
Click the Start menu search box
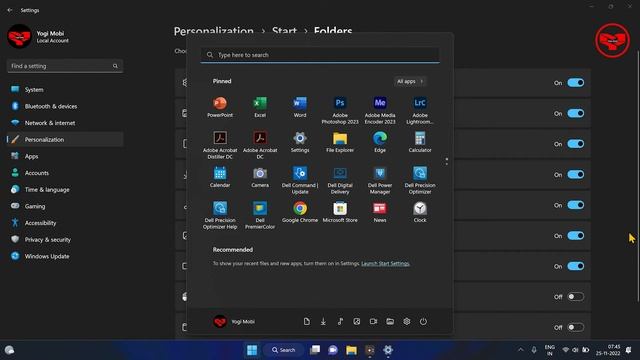[x=320, y=55]
